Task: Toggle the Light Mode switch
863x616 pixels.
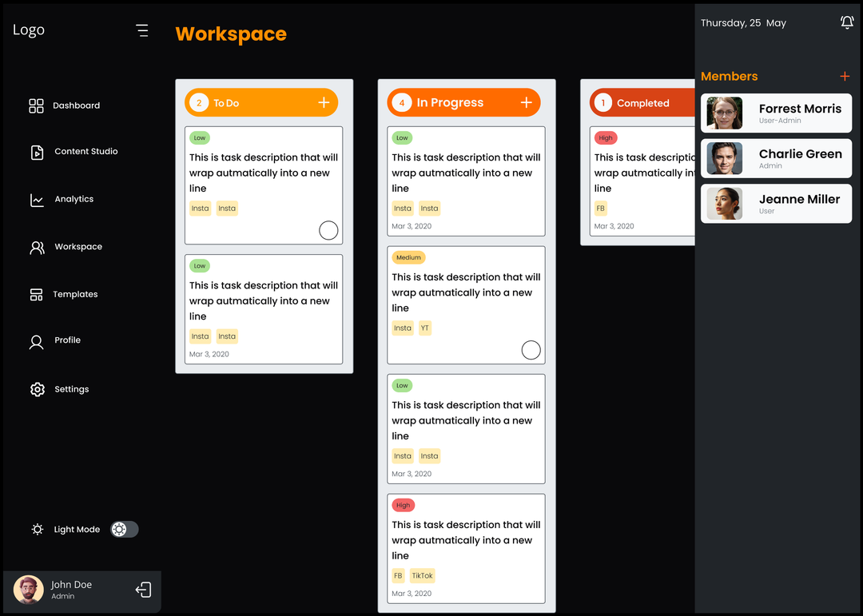Action: point(124,529)
